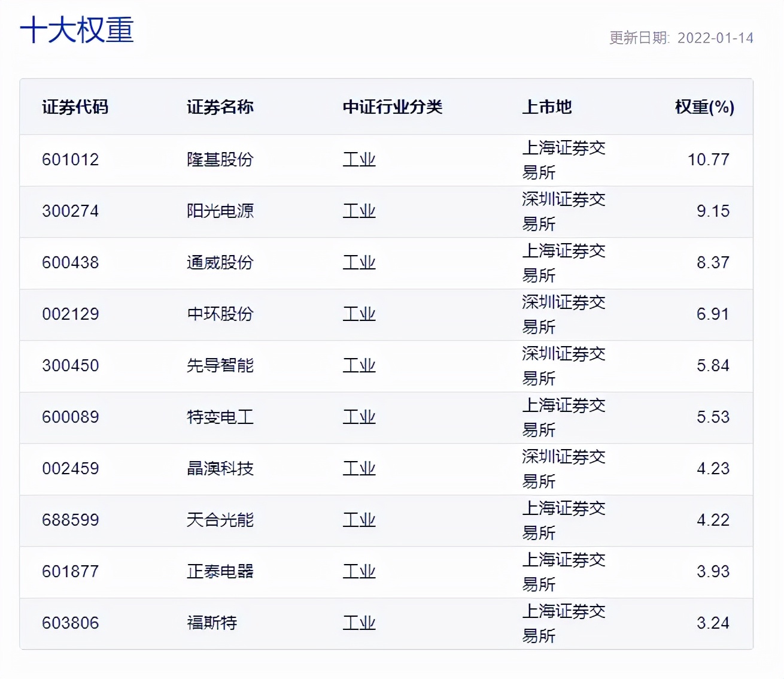The width and height of the screenshot is (784, 679).
Task: Select stock code 601012
Action: click(71, 159)
